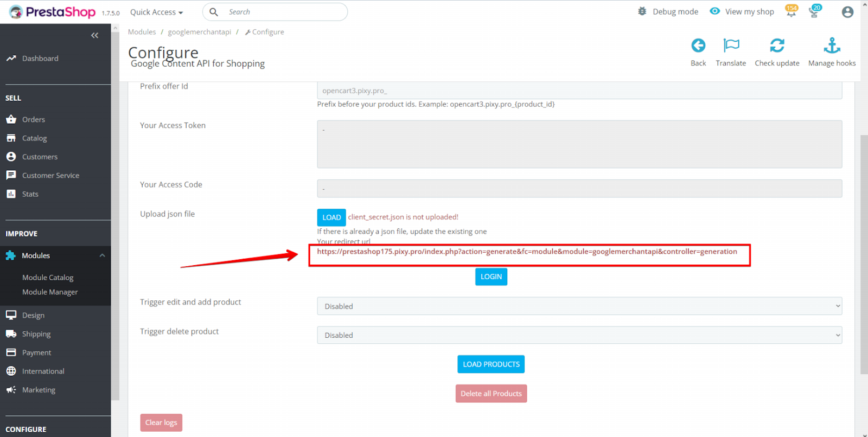This screenshot has height=437, width=868.
Task: Click the Modules puzzle piece icon
Action: pyautogui.click(x=10, y=255)
